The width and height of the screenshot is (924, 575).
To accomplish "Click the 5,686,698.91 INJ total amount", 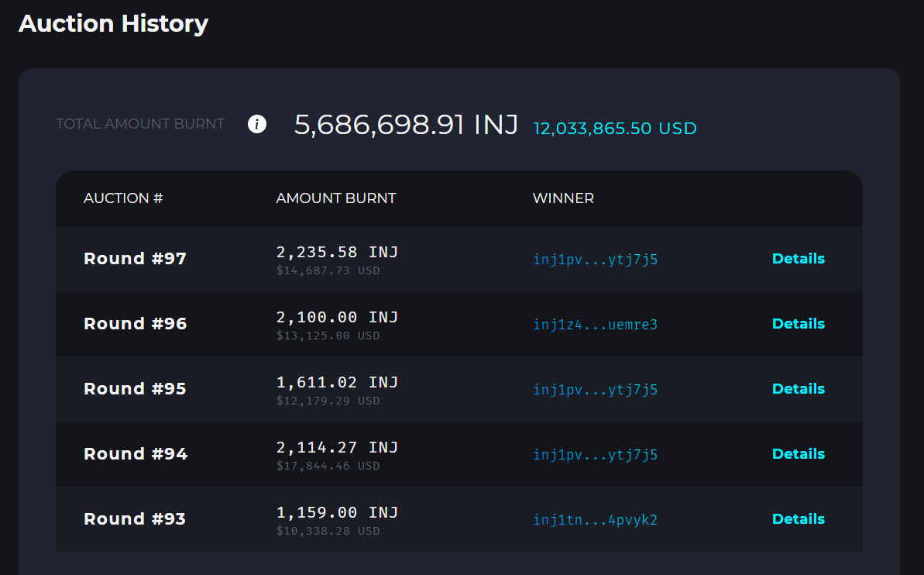I will point(406,124).
